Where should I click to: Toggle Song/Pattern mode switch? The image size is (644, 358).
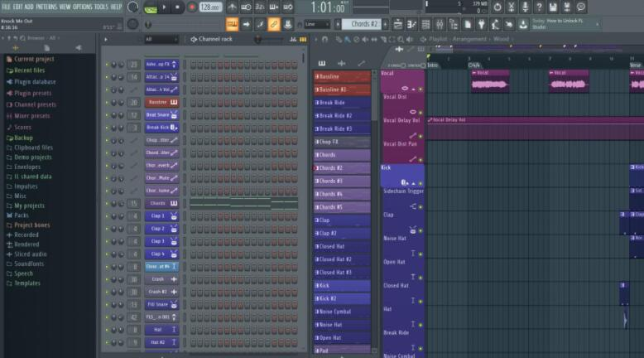pos(150,7)
